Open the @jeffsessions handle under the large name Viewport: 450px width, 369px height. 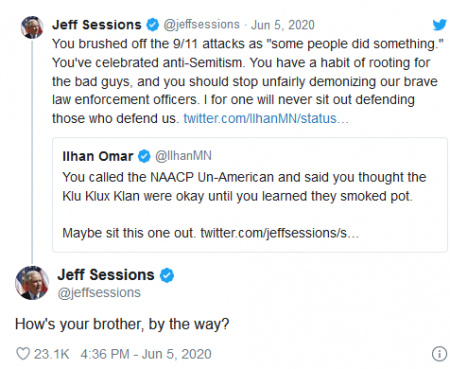click(99, 293)
